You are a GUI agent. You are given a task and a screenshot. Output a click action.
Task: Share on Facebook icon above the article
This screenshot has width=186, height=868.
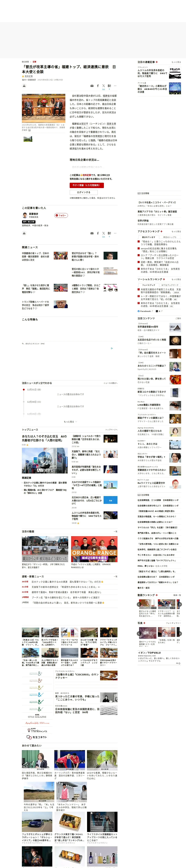[x=98, y=86]
